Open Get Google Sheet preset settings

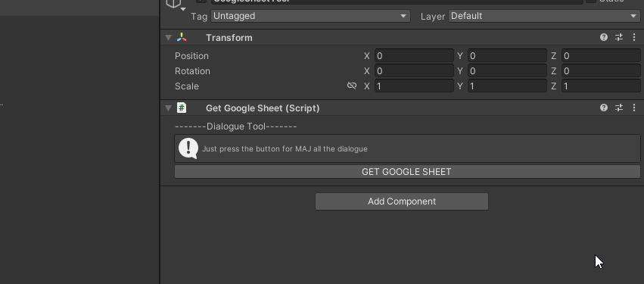point(619,108)
